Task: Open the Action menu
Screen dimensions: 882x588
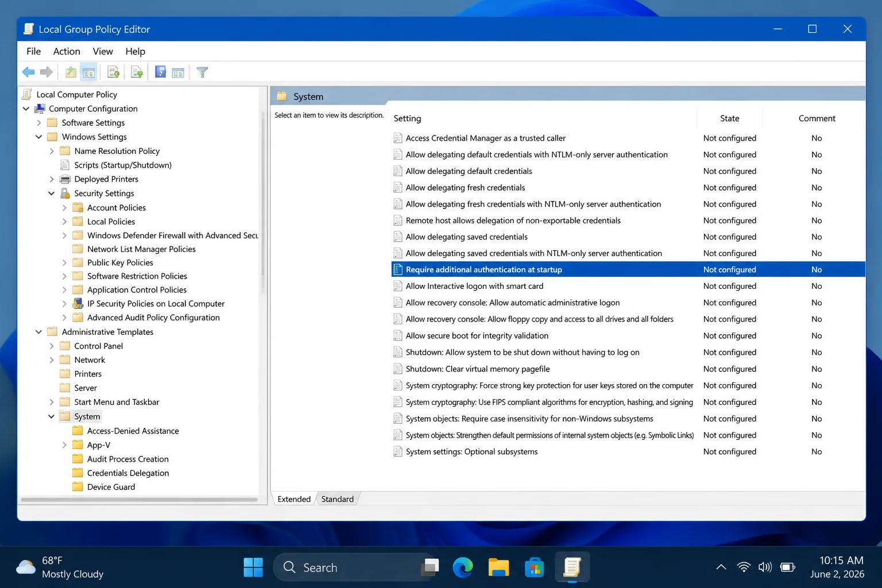Action: coord(67,51)
